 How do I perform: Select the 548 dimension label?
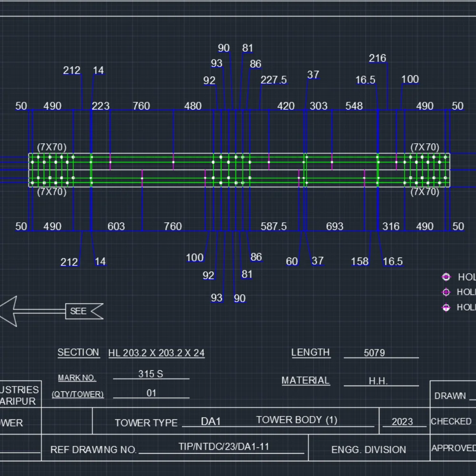tap(354, 106)
